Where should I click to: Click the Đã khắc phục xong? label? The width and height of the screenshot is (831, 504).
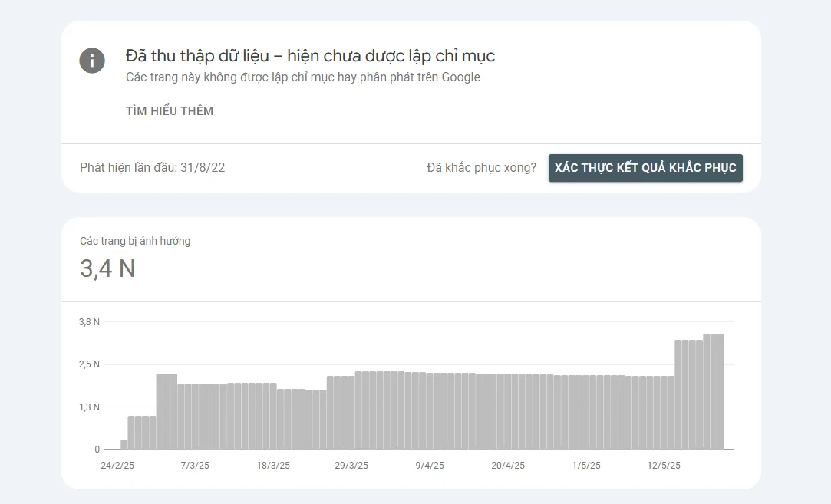click(x=482, y=167)
